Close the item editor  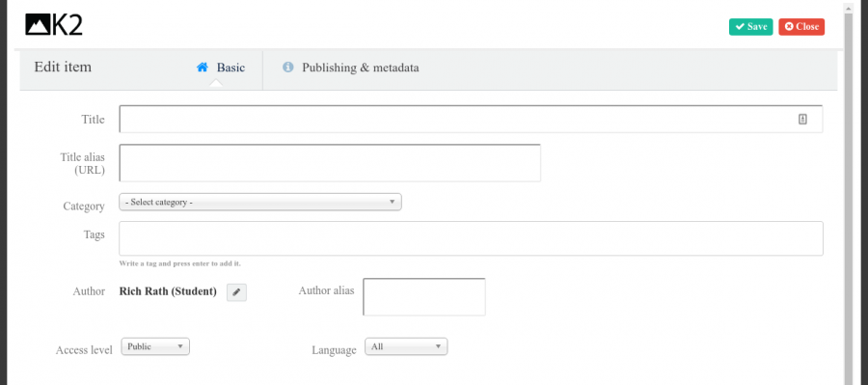[801, 27]
